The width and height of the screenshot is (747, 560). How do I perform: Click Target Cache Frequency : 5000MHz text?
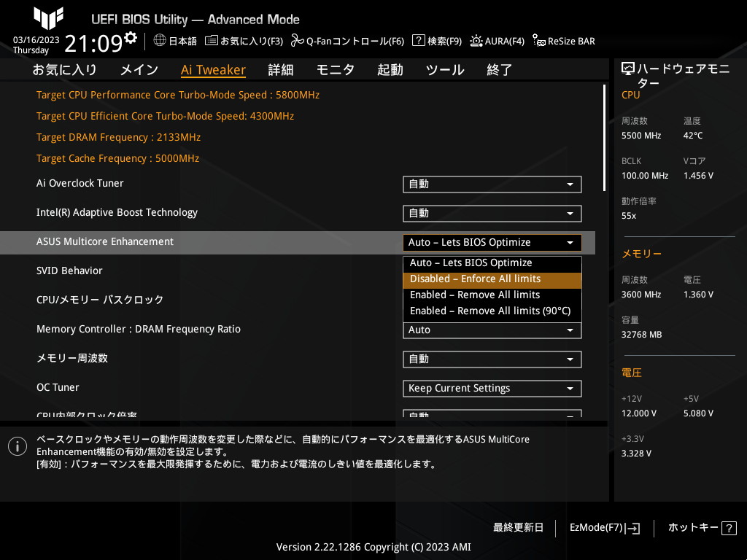pos(117,158)
